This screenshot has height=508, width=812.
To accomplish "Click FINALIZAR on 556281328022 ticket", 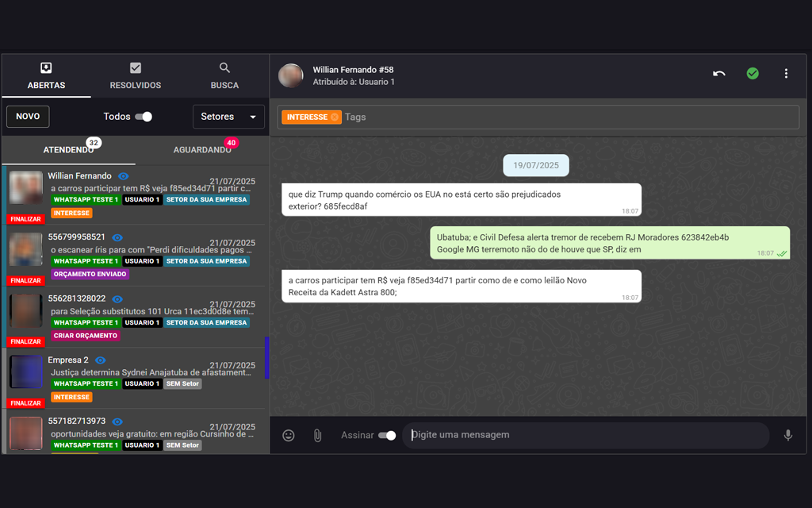I will pyautogui.click(x=26, y=341).
